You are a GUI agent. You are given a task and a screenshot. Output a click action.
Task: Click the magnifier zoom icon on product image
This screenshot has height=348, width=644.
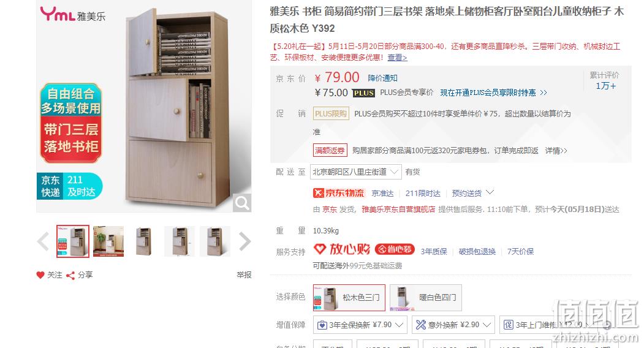pyautogui.click(x=242, y=203)
